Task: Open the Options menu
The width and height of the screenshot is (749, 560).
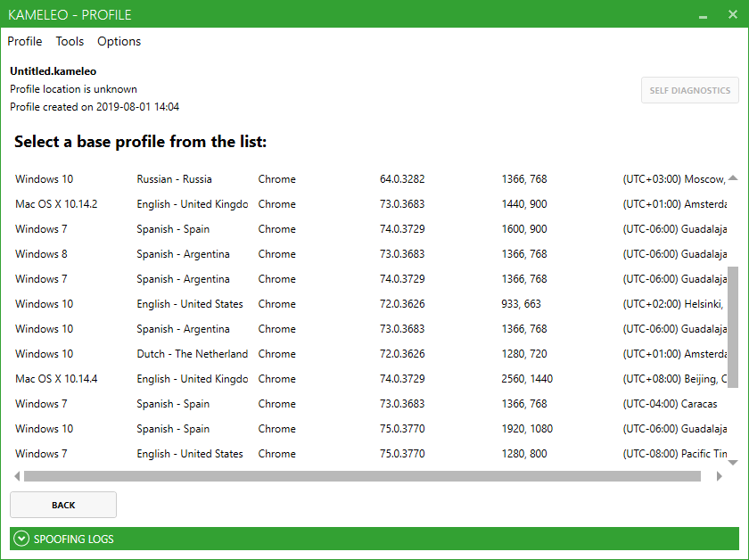Action: tap(119, 42)
